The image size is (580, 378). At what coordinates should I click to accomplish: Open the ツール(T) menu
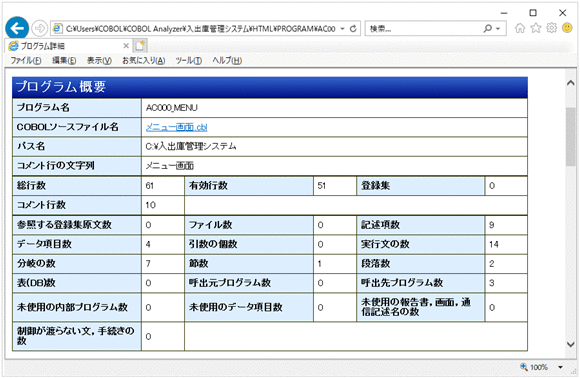pos(189,61)
